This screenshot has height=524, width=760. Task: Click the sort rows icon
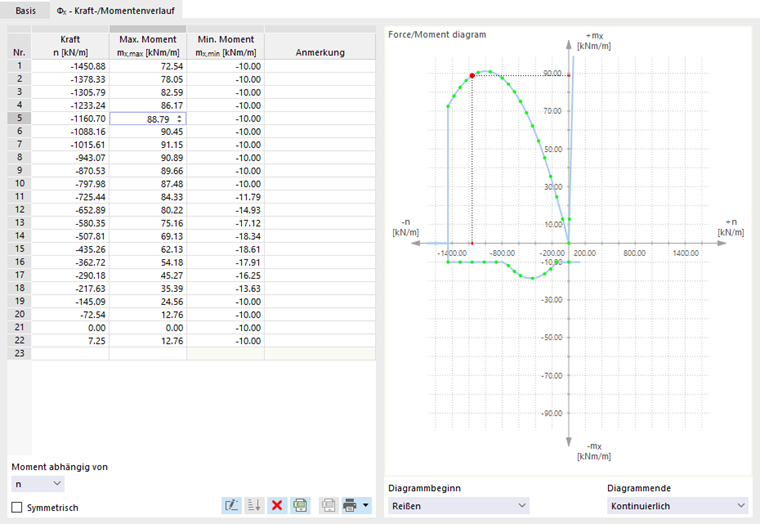[254, 506]
